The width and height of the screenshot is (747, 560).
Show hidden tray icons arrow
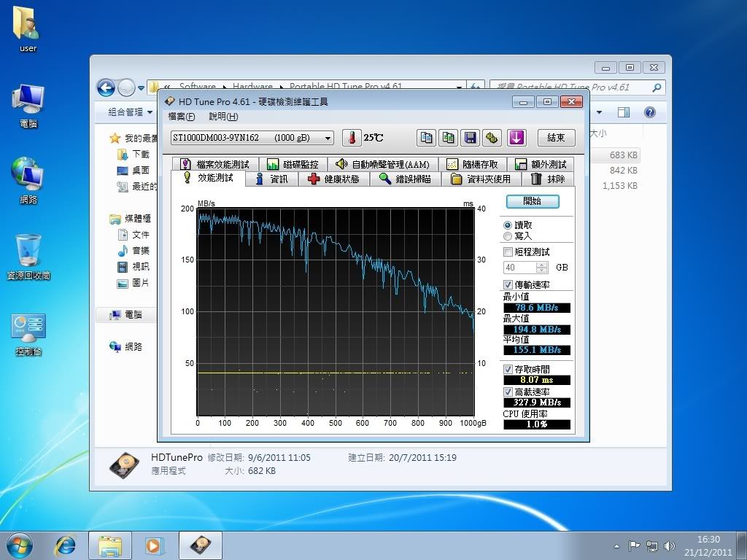617,547
